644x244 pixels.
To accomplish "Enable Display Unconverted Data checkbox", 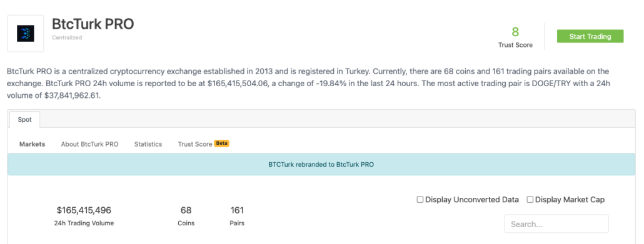I will coord(420,200).
